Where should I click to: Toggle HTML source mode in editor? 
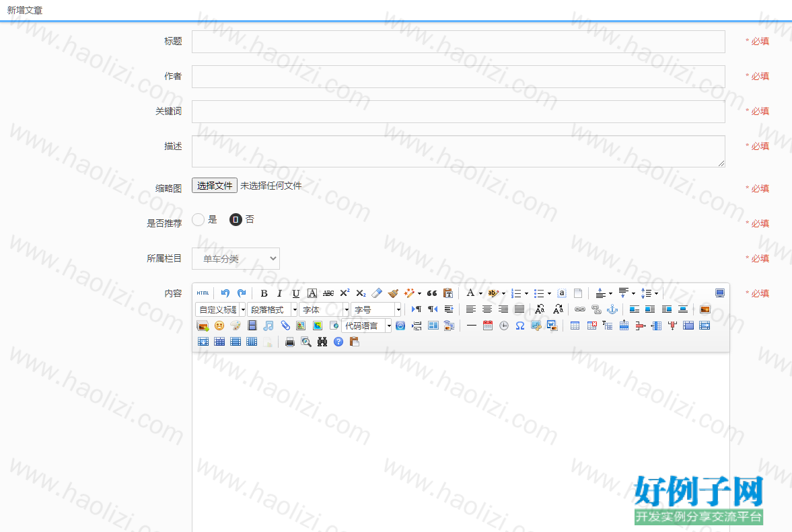[x=203, y=293]
